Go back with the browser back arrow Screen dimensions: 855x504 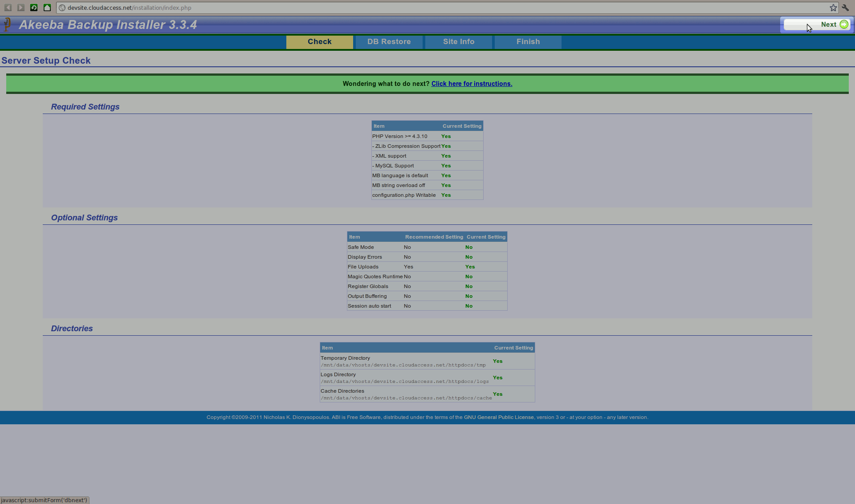click(8, 8)
